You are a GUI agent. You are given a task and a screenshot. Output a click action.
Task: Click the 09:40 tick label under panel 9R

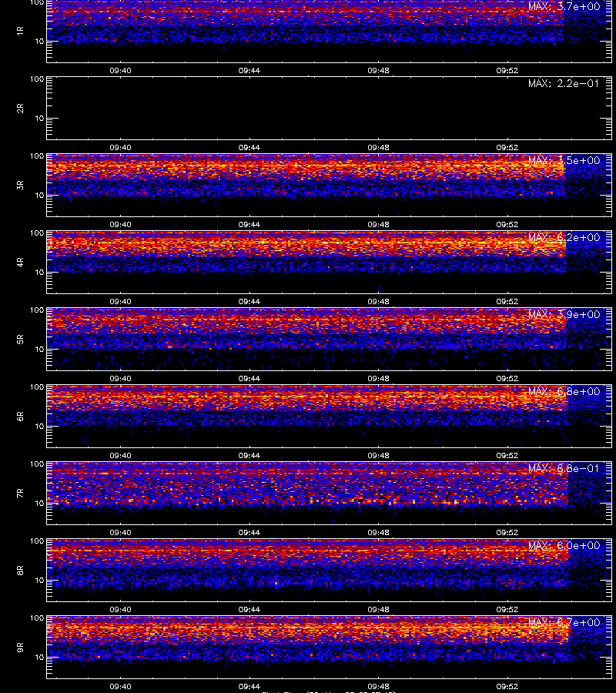(x=120, y=686)
